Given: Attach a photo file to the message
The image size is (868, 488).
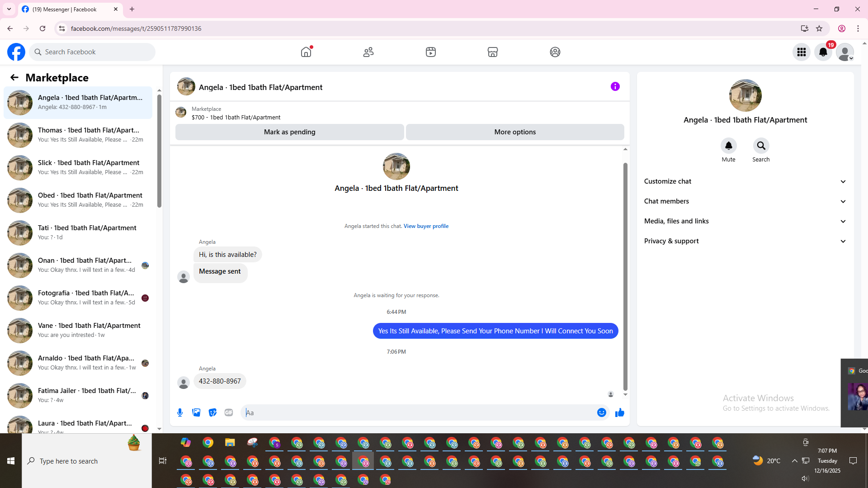Looking at the screenshot, I should [x=196, y=412].
